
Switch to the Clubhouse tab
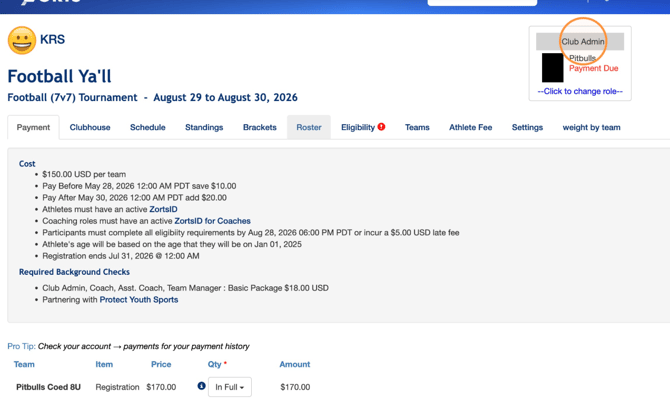(90, 127)
